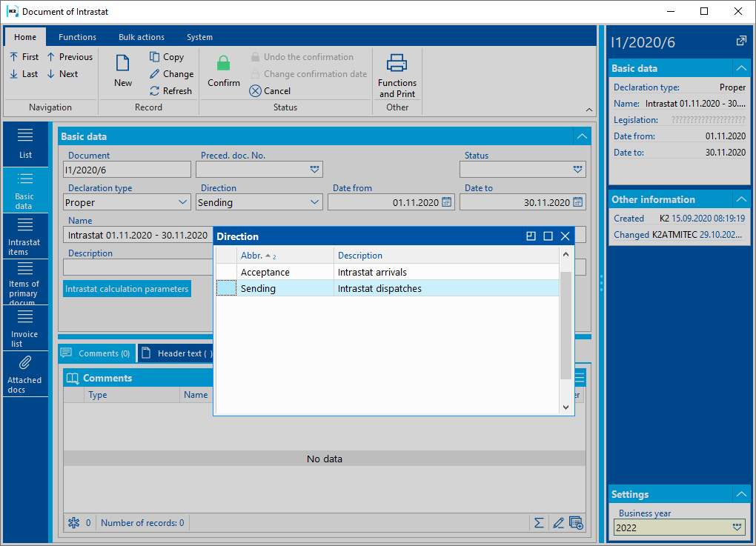The width and height of the screenshot is (756, 546).
Task: Open the Preced. doc. No. lookup
Action: click(314, 169)
